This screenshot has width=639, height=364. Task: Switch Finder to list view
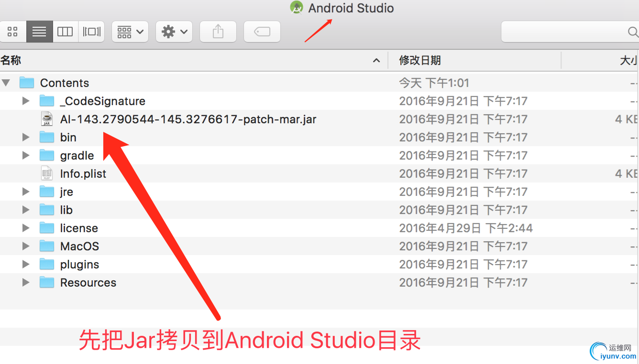[39, 32]
